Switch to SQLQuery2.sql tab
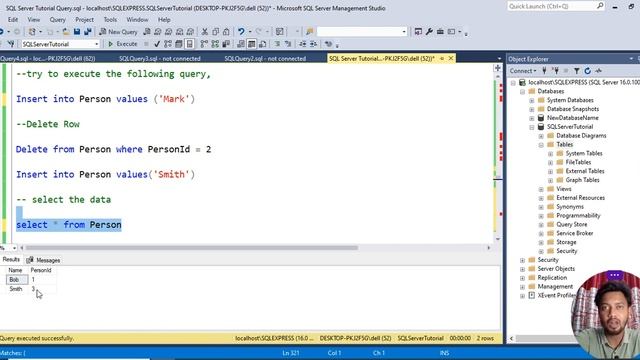 [x=265, y=58]
